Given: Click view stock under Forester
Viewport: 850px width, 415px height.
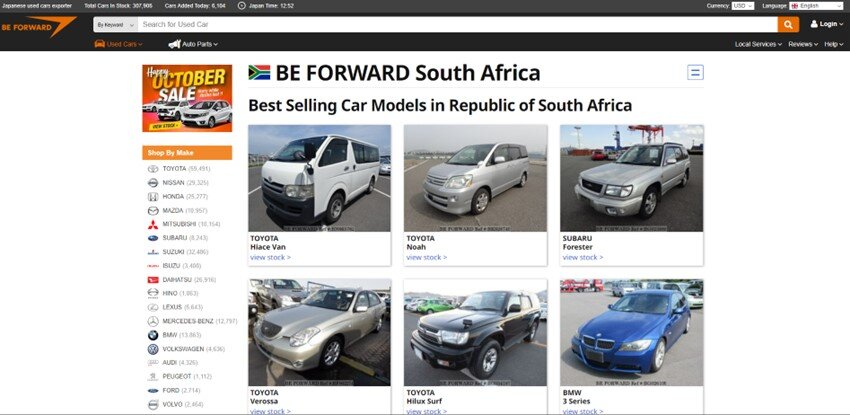Looking at the screenshot, I should pyautogui.click(x=582, y=257).
